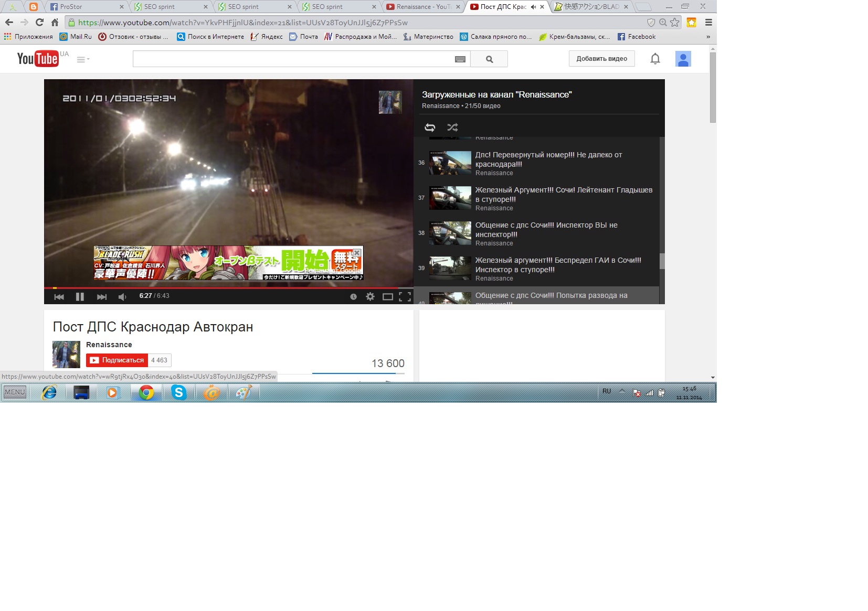This screenshot has width=868, height=611.
Task: Open the YouTube guide menu icon
Action: click(x=83, y=59)
